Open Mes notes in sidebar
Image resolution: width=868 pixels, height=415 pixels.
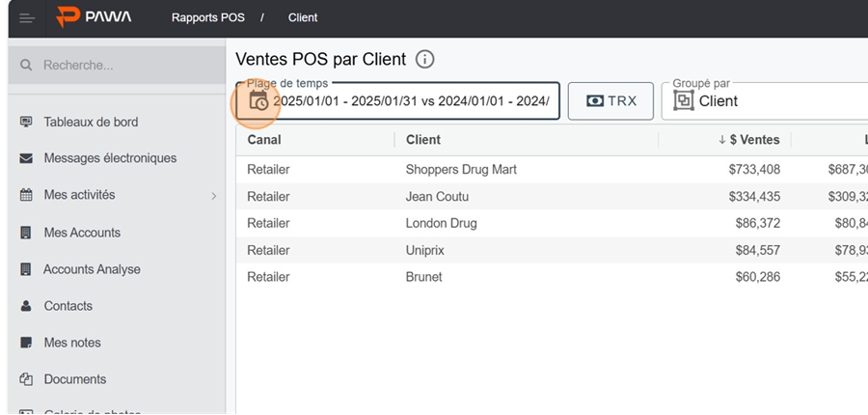coord(72,343)
